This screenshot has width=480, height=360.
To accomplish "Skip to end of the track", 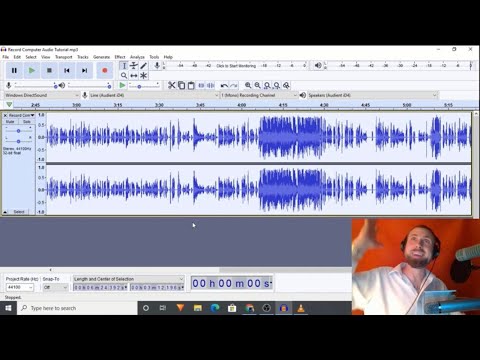I will point(84,70).
